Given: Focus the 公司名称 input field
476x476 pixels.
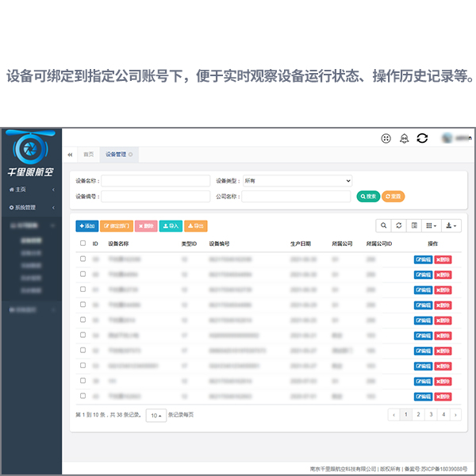Looking at the screenshot, I should point(296,197).
